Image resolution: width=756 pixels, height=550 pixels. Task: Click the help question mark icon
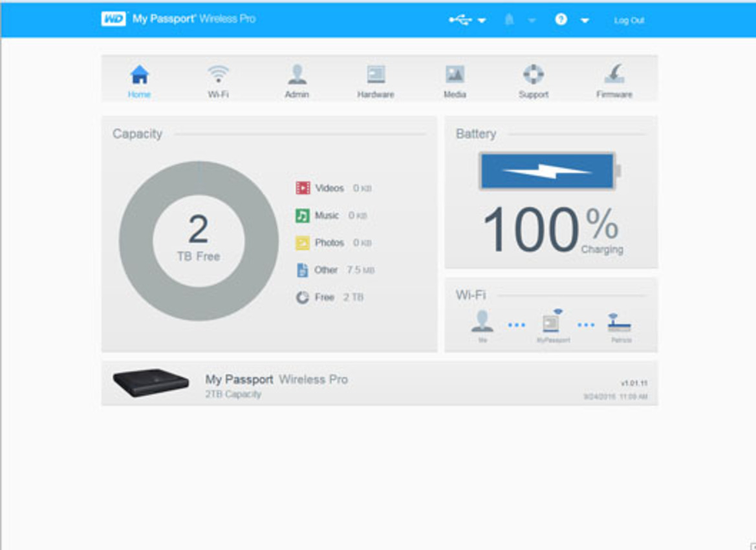[x=561, y=19]
